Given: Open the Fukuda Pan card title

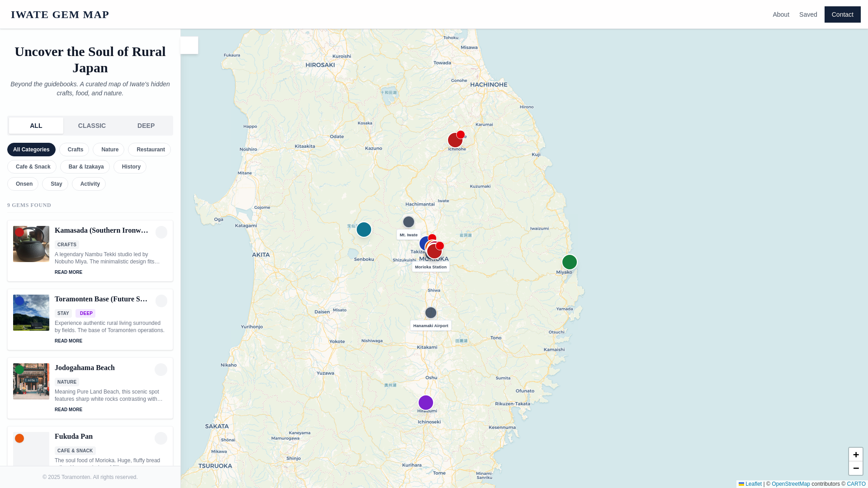Looking at the screenshot, I should click(x=74, y=436).
